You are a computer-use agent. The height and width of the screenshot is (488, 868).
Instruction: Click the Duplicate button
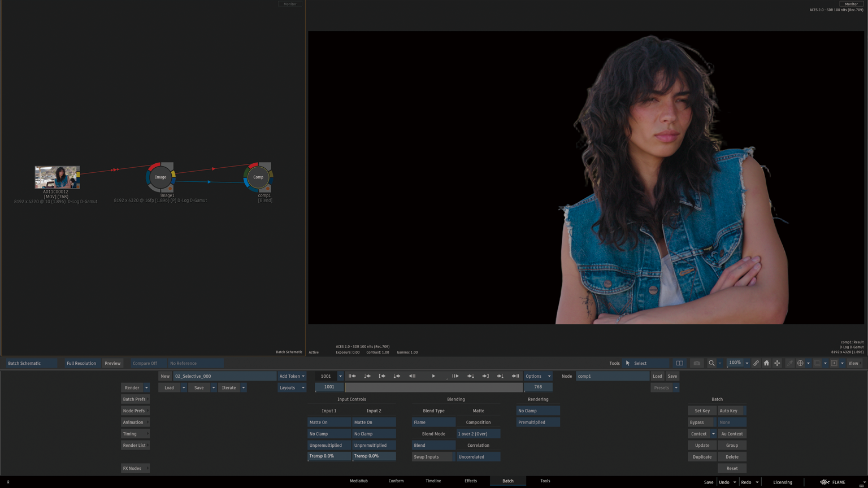[702, 457]
